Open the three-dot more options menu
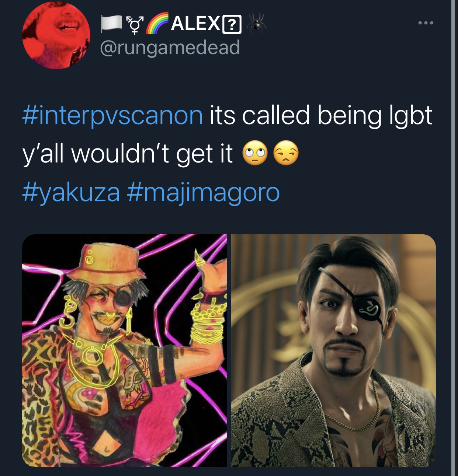 [426, 23]
